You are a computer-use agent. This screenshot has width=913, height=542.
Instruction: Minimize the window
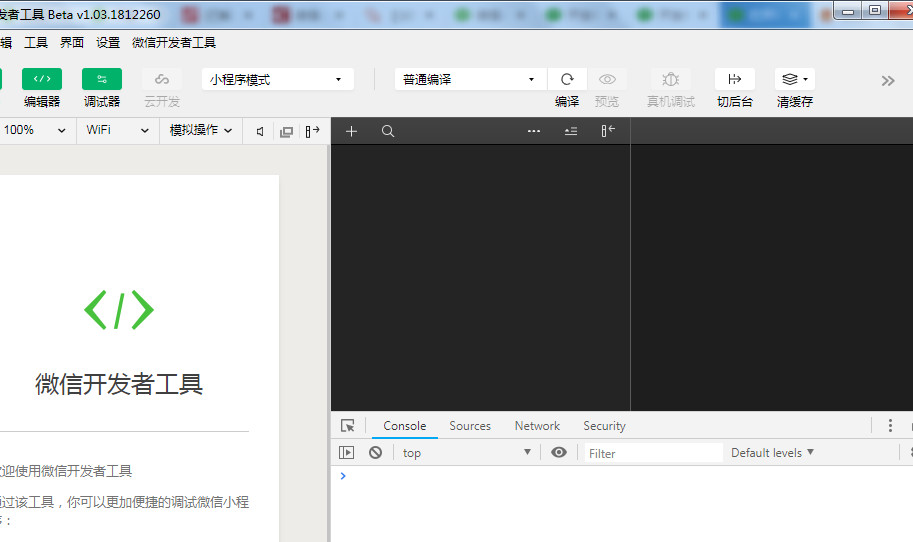coord(848,10)
